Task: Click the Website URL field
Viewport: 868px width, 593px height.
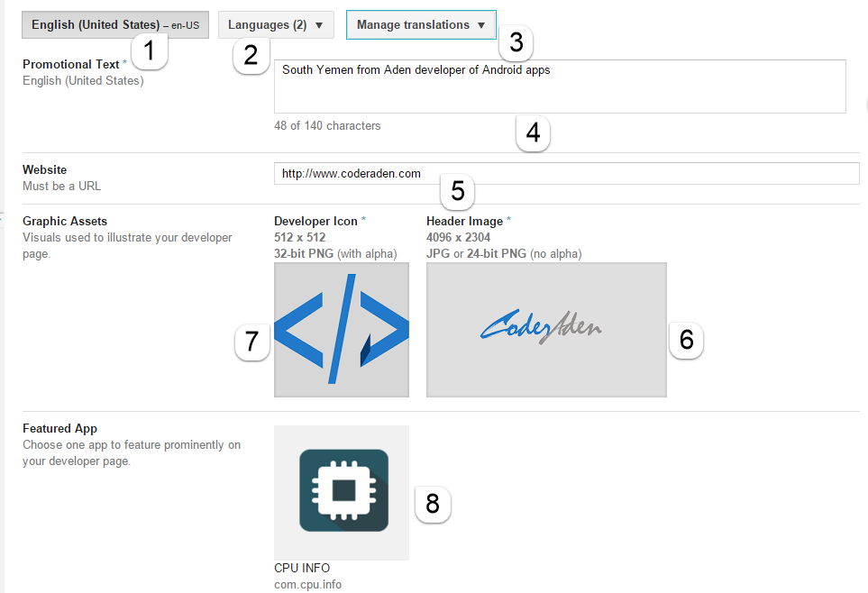Action: tap(566, 173)
